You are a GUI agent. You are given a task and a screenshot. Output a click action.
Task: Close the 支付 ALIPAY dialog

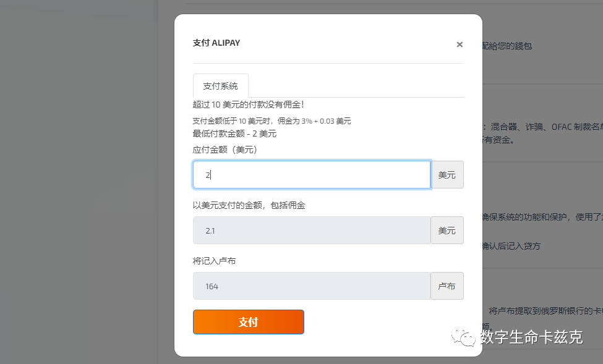coord(459,44)
